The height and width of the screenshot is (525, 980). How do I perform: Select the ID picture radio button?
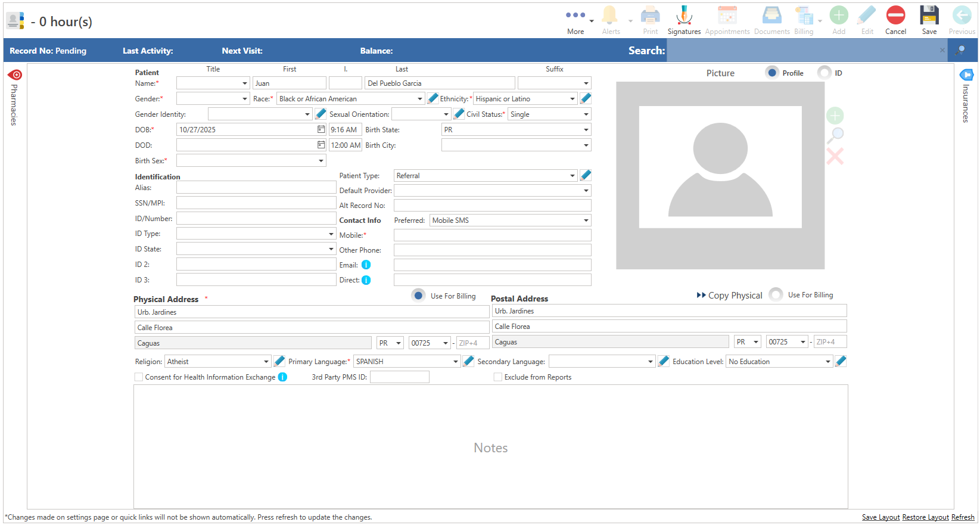[825, 73]
